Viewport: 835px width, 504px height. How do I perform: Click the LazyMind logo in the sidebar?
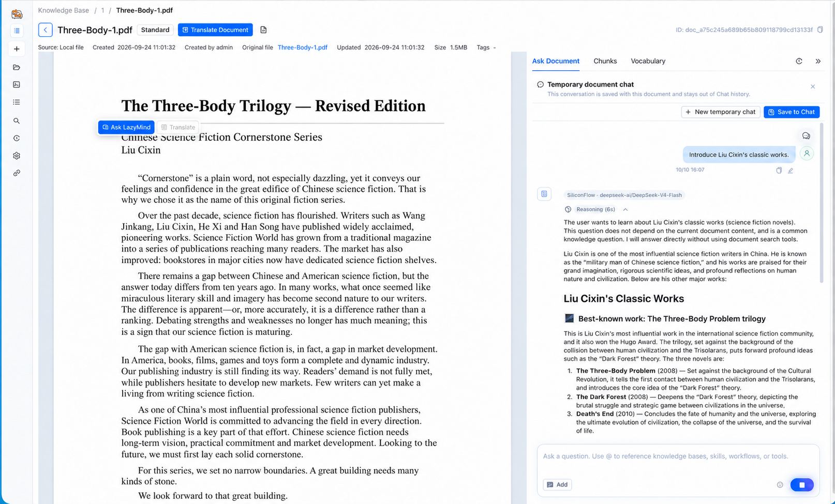(17, 14)
